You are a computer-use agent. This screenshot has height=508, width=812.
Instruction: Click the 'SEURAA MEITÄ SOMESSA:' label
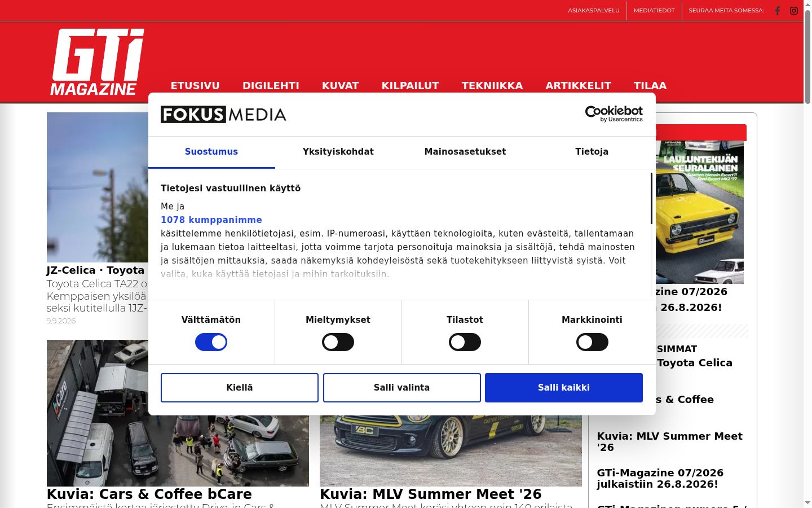[x=726, y=11]
